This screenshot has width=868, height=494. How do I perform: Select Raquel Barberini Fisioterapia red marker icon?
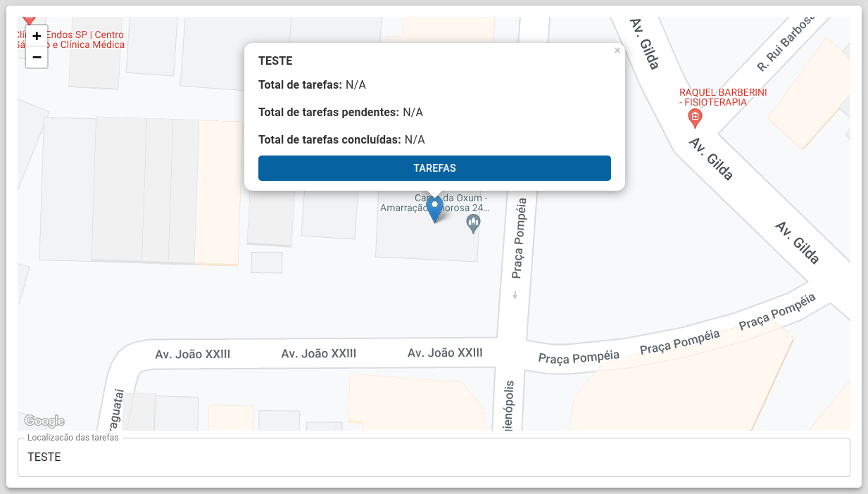pyautogui.click(x=695, y=118)
